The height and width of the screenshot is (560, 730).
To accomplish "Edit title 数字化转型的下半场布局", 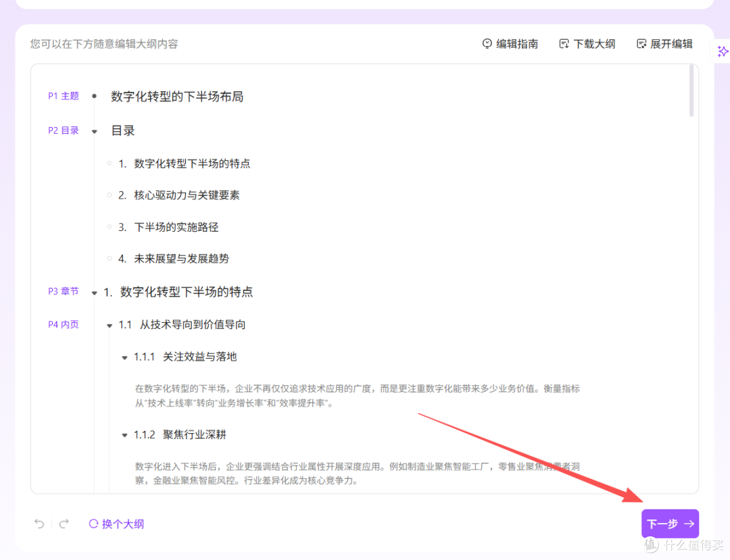I will [177, 97].
